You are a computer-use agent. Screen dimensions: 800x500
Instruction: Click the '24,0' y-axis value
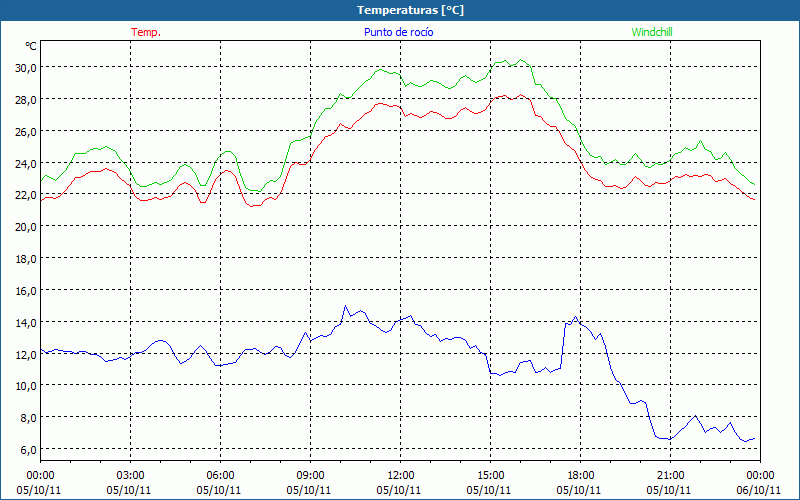[x=26, y=163]
